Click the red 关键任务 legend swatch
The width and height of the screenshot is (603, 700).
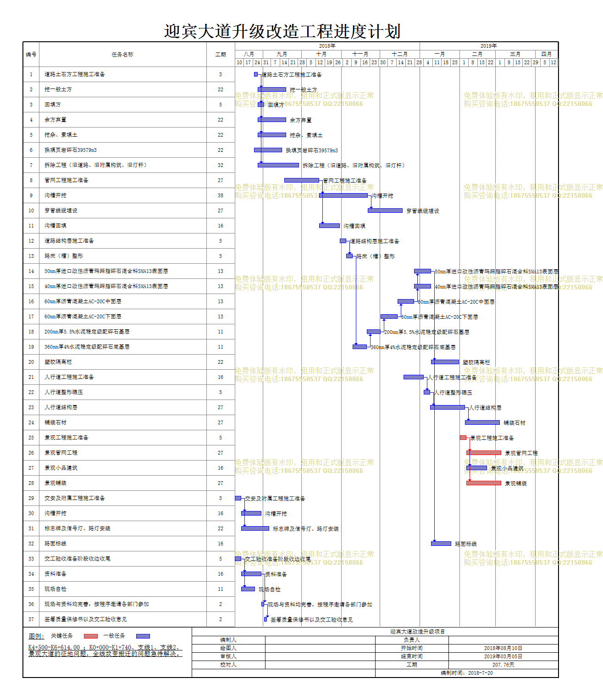tap(91, 636)
